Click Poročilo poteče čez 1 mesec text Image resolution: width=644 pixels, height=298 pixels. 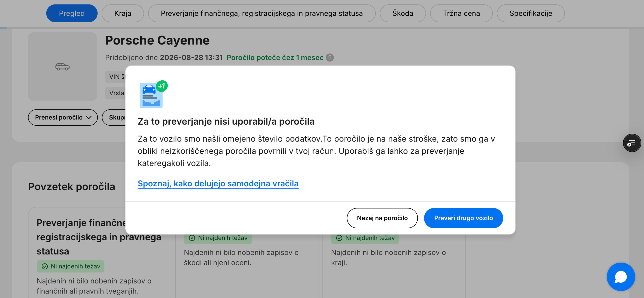click(x=275, y=58)
